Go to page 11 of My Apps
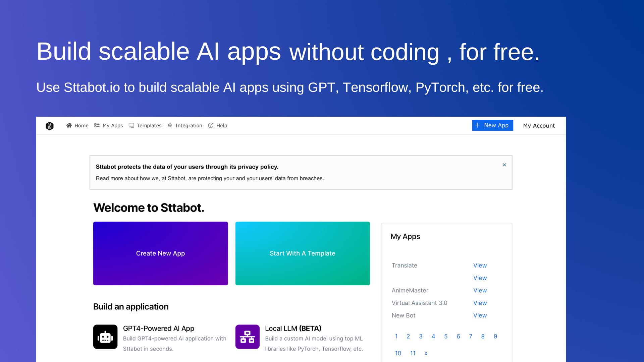The height and width of the screenshot is (362, 644). (x=413, y=353)
